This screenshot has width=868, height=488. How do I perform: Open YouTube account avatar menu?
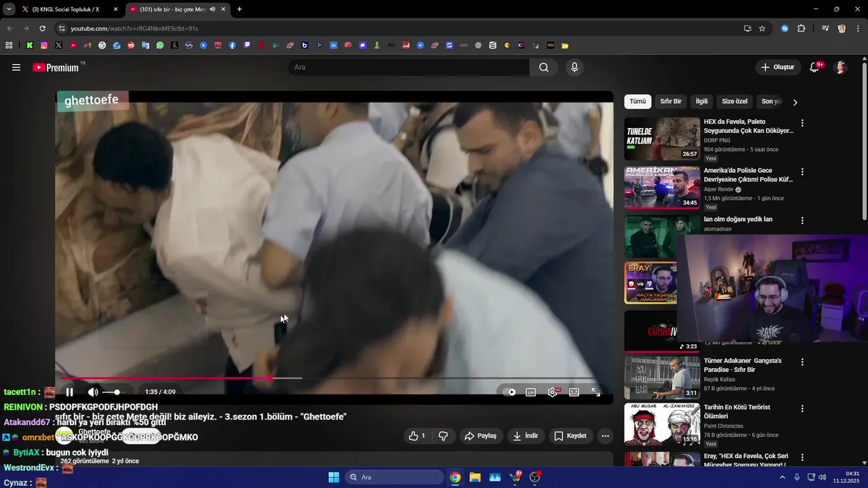[x=841, y=67]
